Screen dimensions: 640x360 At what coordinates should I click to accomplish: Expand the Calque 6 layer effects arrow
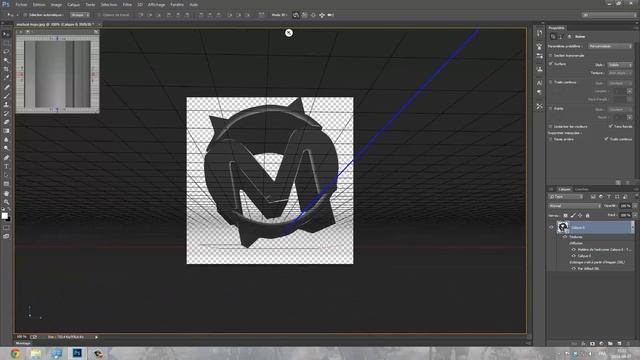(633, 227)
